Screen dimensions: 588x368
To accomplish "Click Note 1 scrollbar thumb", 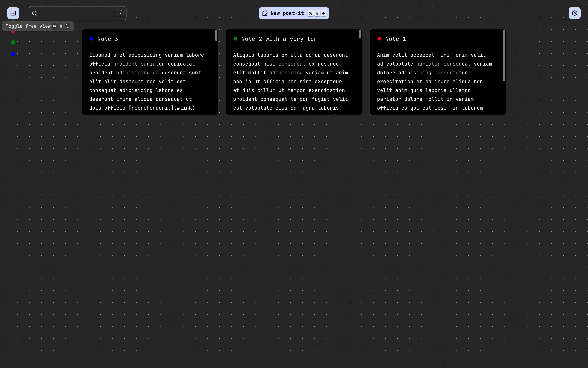I will point(504,55).
